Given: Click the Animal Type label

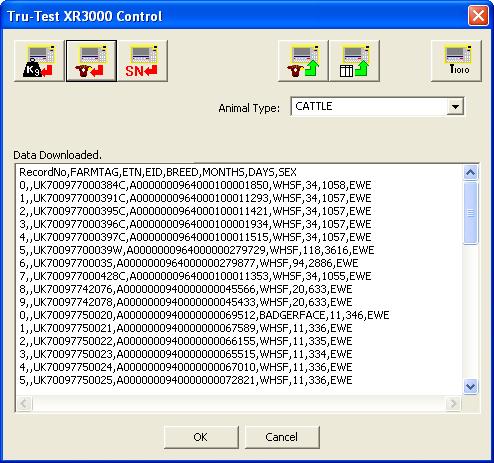Looking at the screenshot, I should pos(249,108).
